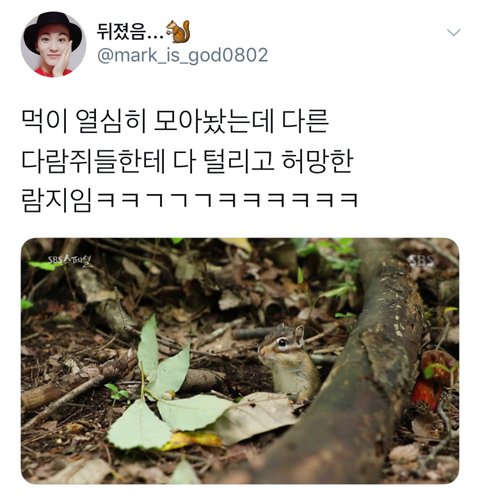Click the chipmunk emoji beside the display name
The image size is (480, 500).
(178, 32)
